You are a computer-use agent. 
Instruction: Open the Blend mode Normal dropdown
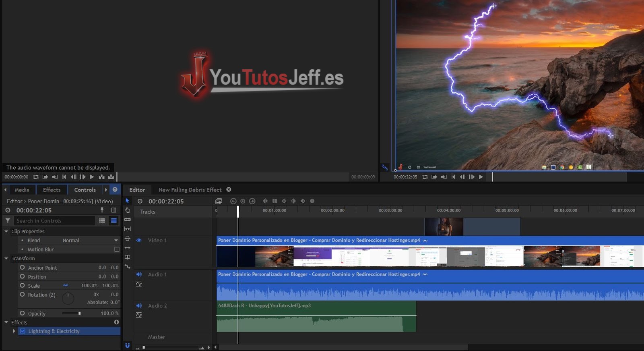pos(90,240)
